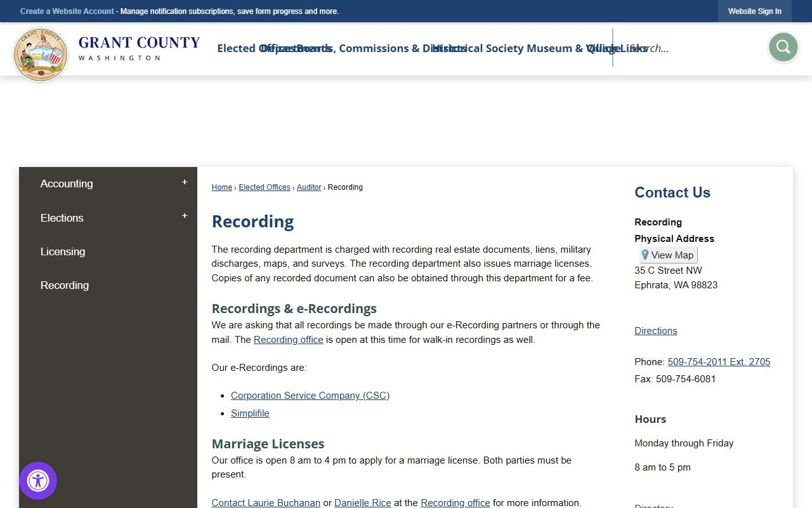
Task: Click the address line 35 C Street NW
Action: click(668, 271)
